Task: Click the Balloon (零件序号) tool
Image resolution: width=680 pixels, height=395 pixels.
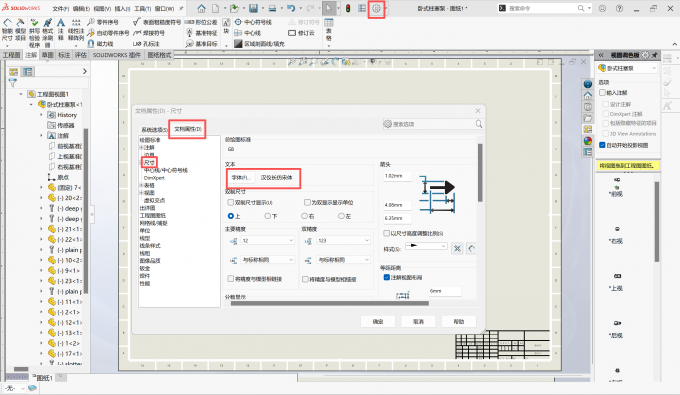Action: (103, 22)
